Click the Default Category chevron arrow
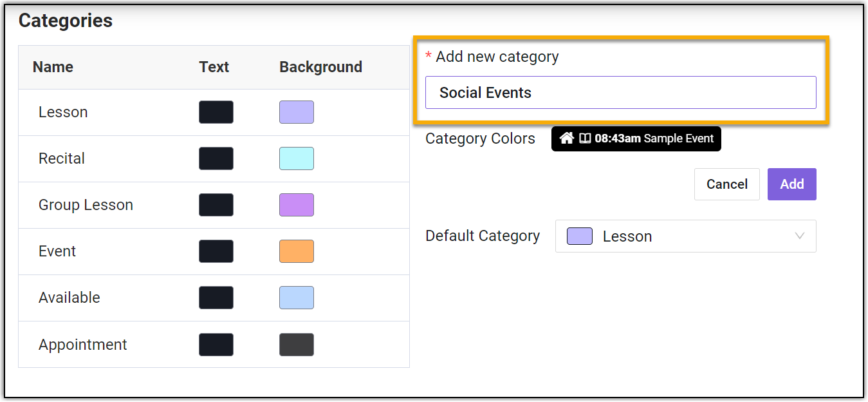 (800, 236)
